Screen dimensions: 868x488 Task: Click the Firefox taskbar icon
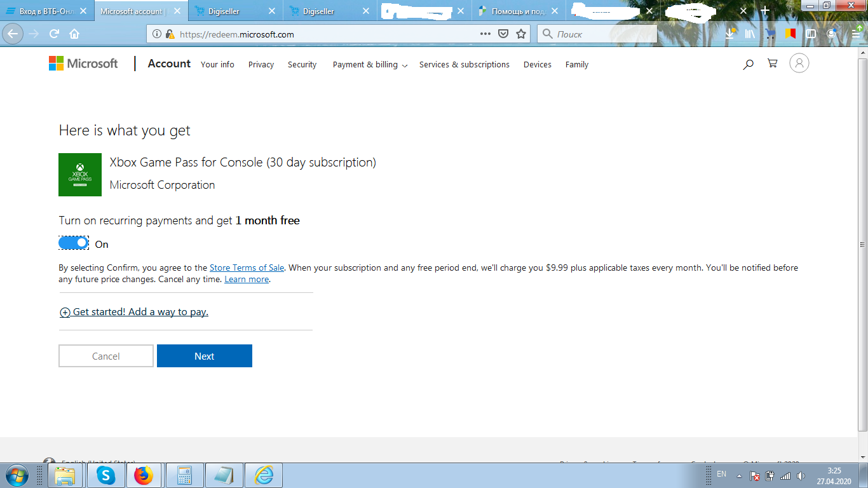point(144,475)
